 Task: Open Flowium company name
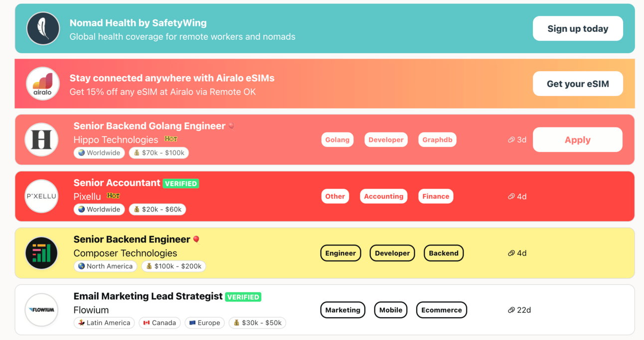(91, 310)
